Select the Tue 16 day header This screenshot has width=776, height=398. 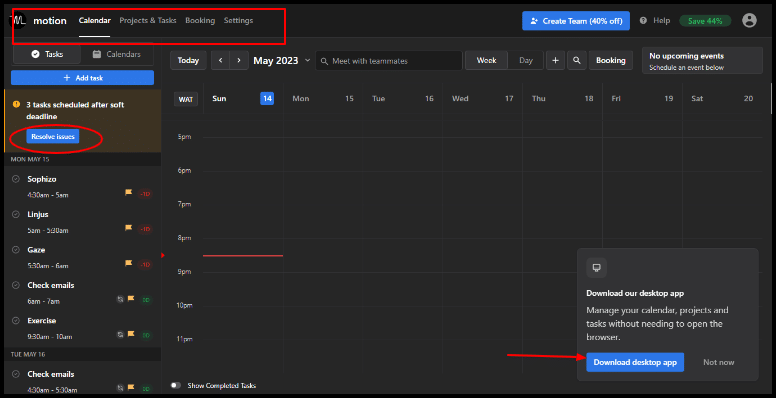[402, 99]
